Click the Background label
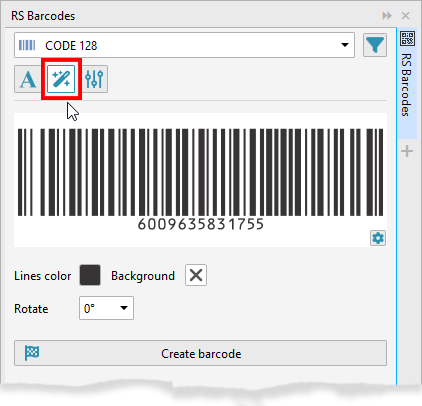 click(x=143, y=276)
